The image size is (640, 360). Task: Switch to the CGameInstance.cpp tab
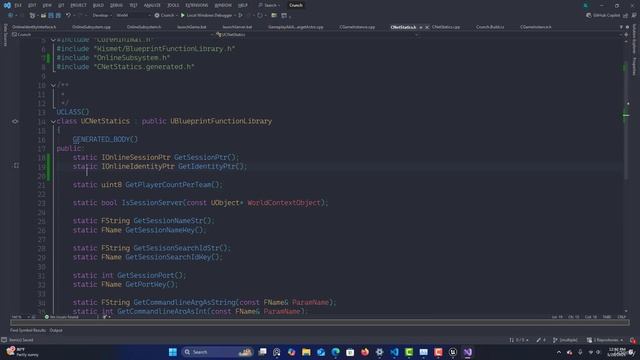tap(357, 27)
